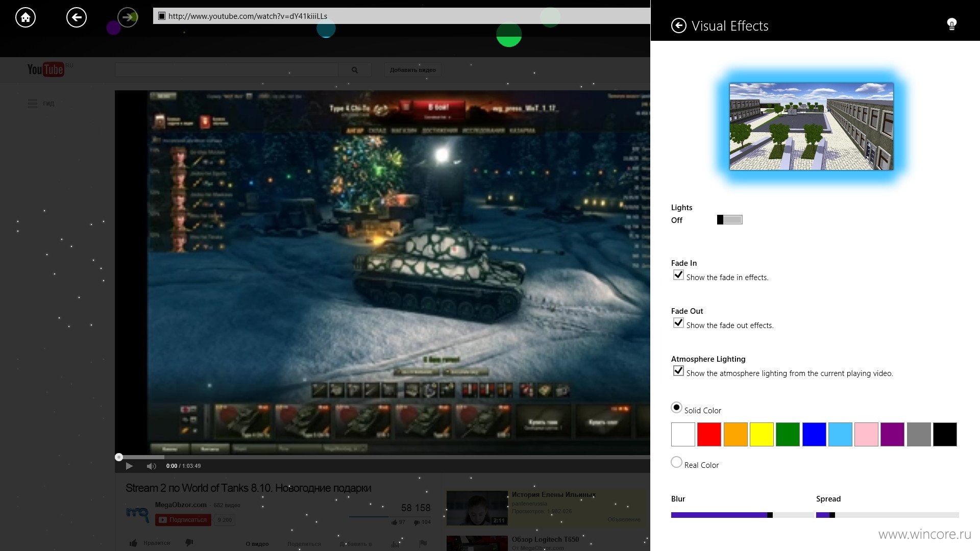Open the YouTube logo link
The image size is (980, 551).
pos(46,69)
